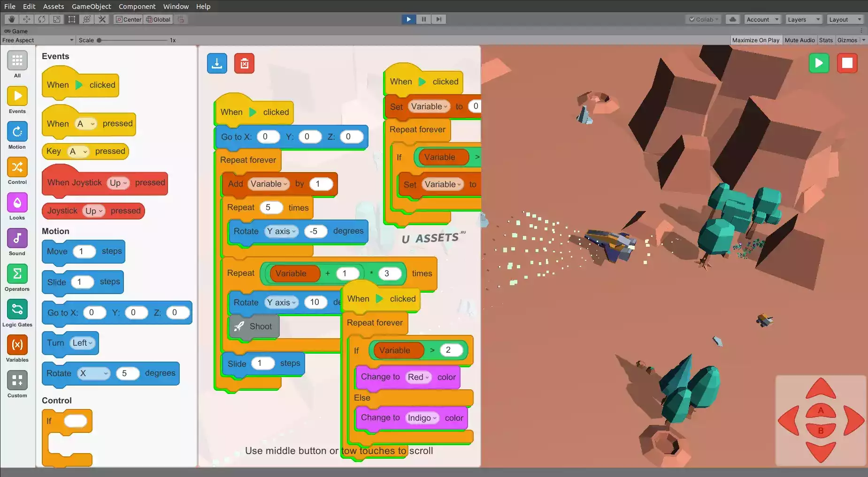
Task: Open the Layers dropdown
Action: tap(803, 19)
